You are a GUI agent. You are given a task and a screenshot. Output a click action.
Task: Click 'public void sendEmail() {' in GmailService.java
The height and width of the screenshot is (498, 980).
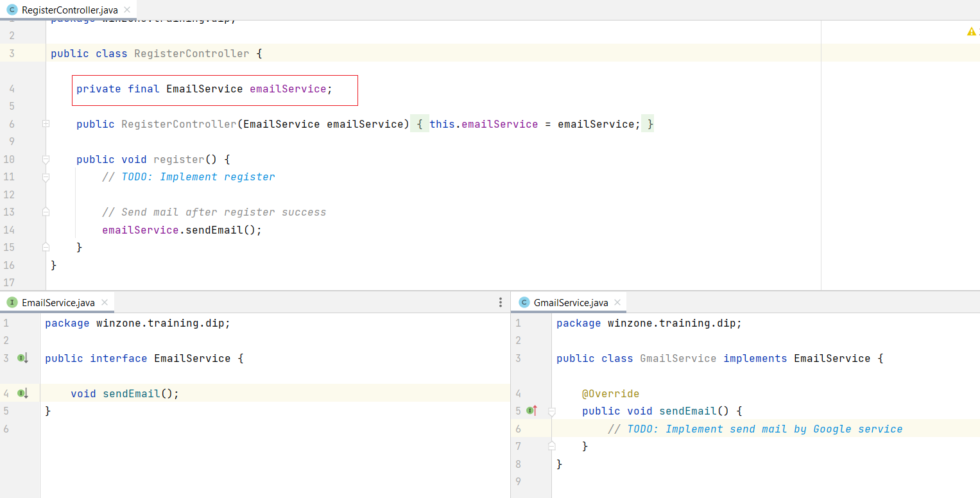click(x=662, y=411)
